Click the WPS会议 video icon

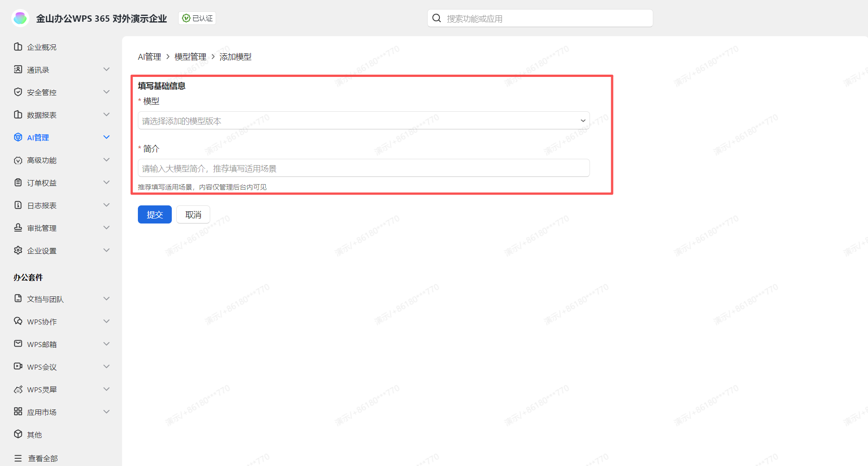point(18,366)
